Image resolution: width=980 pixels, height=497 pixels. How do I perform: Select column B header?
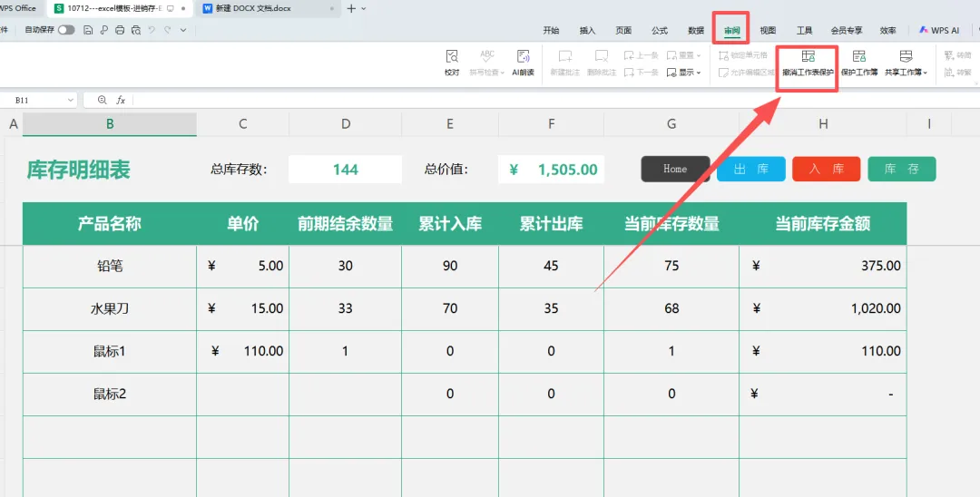tap(110, 124)
